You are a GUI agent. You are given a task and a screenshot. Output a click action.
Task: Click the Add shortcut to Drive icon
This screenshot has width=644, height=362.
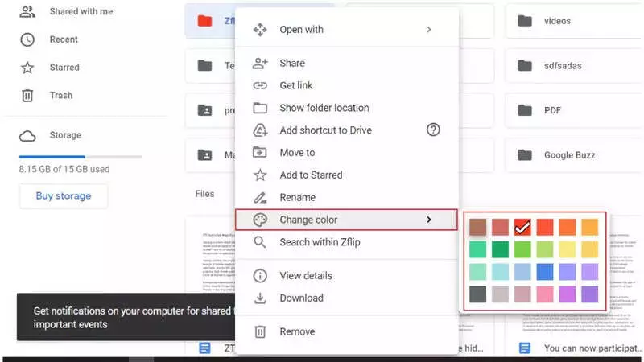click(x=260, y=130)
